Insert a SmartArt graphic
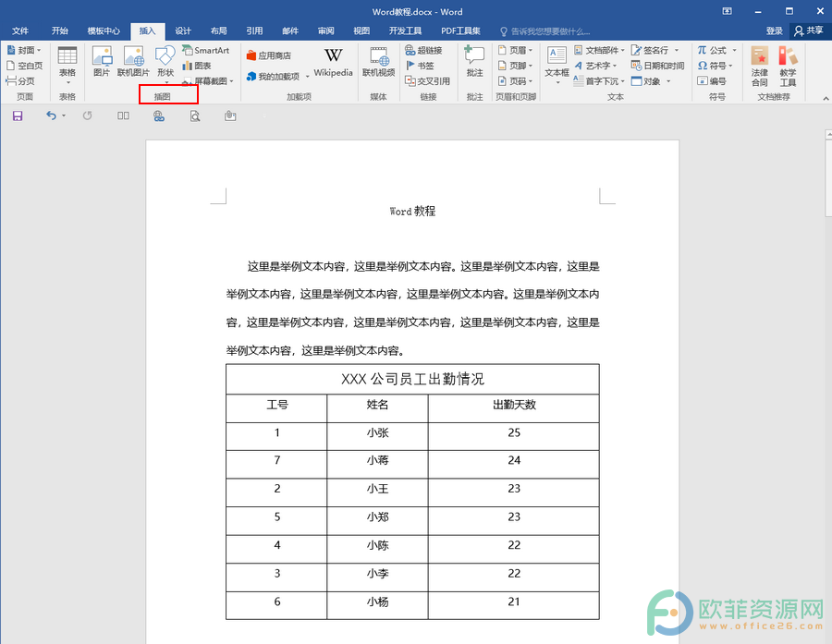The image size is (832, 644). 206,51
